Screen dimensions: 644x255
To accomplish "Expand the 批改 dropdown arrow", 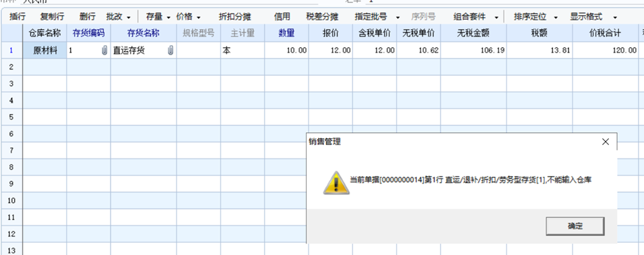I will pos(129,18).
